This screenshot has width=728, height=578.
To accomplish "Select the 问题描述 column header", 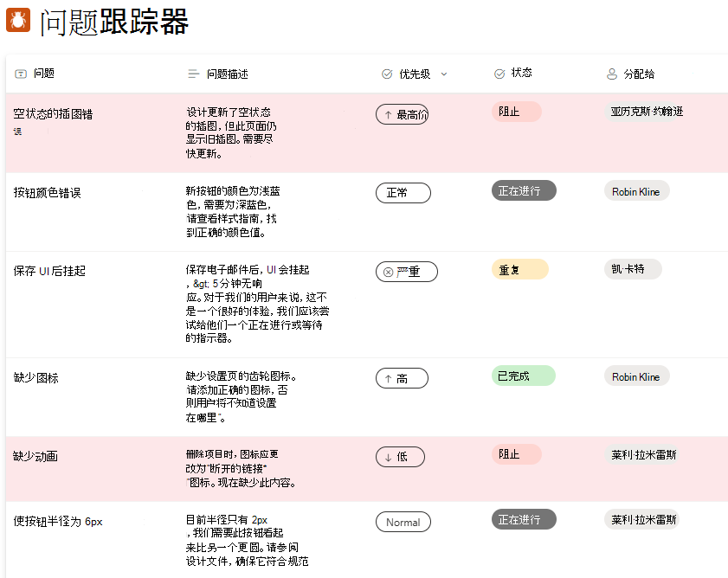I will (x=218, y=74).
